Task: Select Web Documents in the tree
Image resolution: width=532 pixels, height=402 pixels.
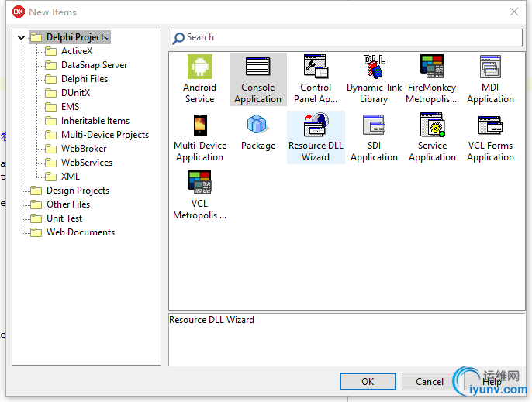Action: coord(81,232)
